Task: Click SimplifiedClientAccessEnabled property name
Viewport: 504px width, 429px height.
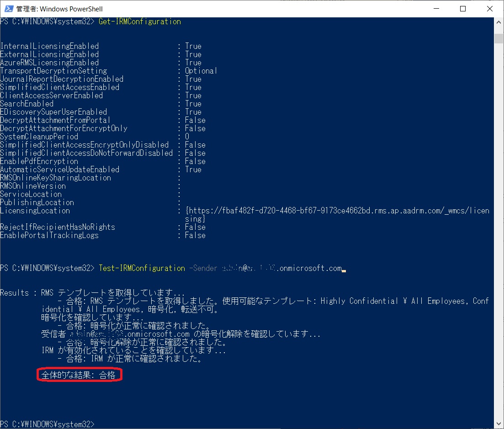Action: (60, 87)
